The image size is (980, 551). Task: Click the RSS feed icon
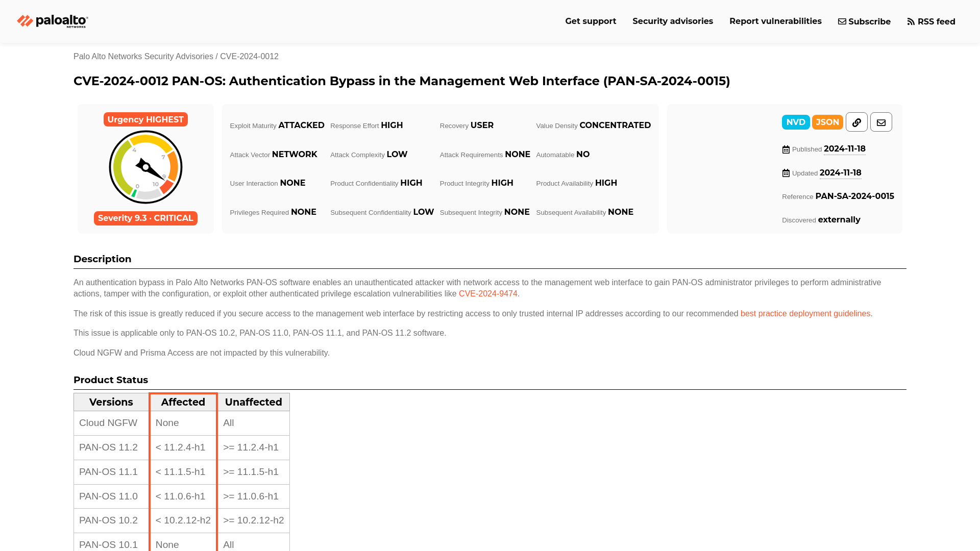coord(911,21)
